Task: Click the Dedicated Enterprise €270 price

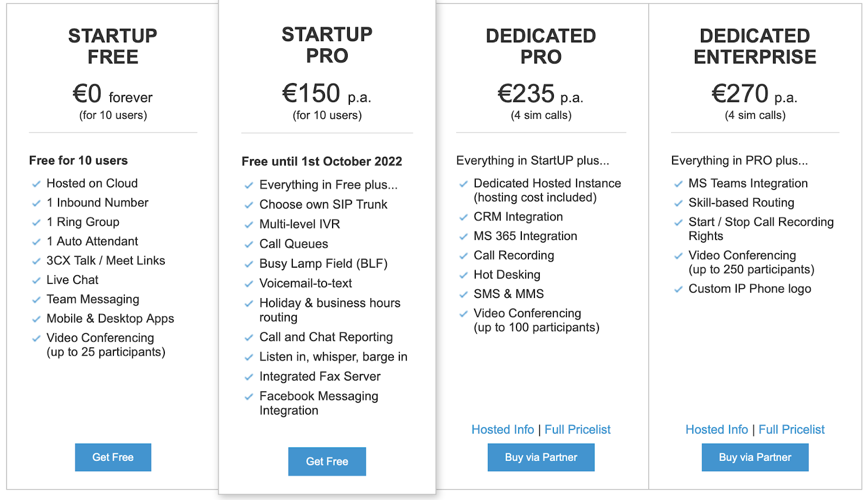Action: tap(740, 93)
